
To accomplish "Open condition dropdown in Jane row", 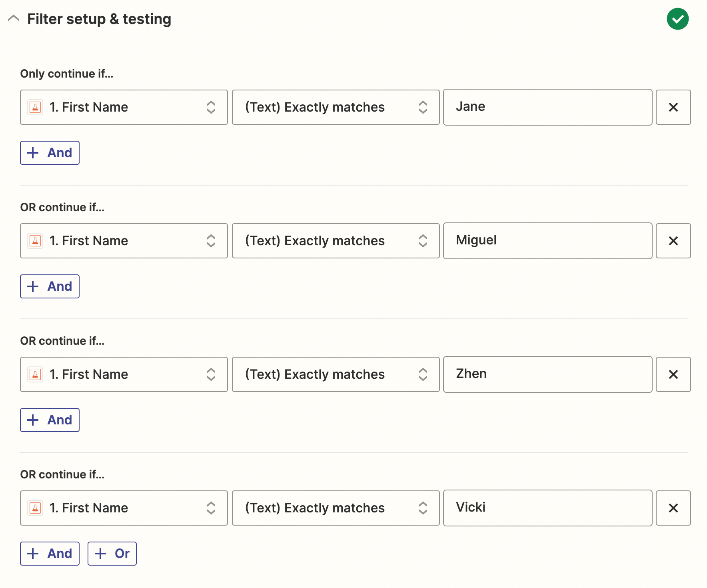I will [x=336, y=107].
